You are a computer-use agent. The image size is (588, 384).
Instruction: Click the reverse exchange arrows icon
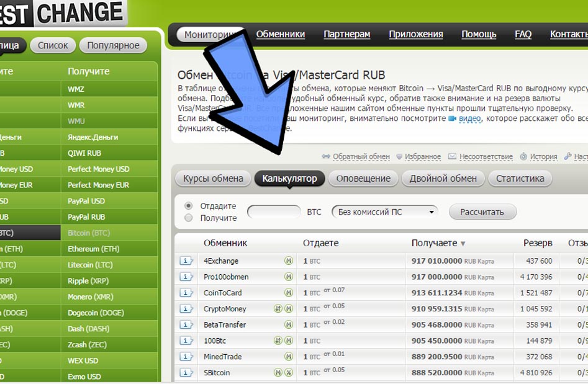326,156
